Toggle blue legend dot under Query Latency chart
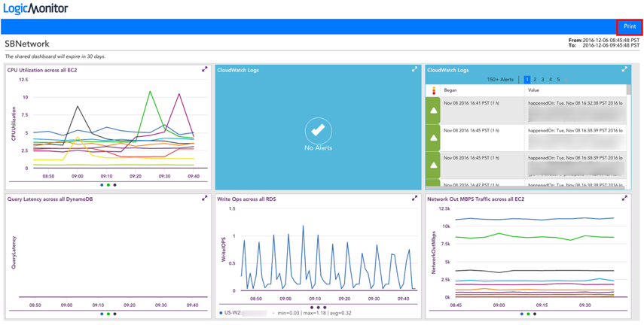 [102, 314]
